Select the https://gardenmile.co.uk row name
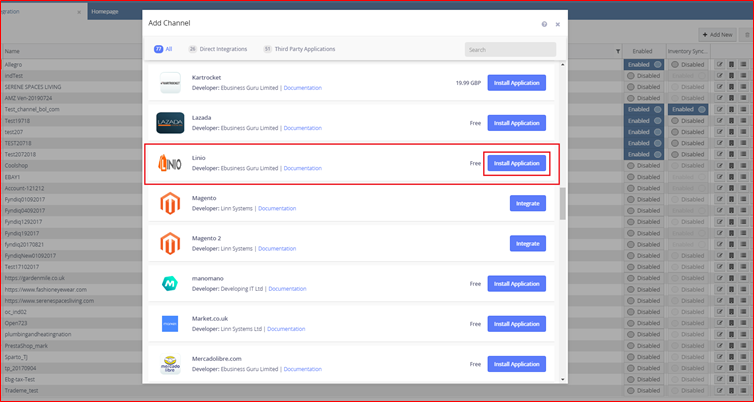Screen dimensions: 754x402 [x=35, y=278]
